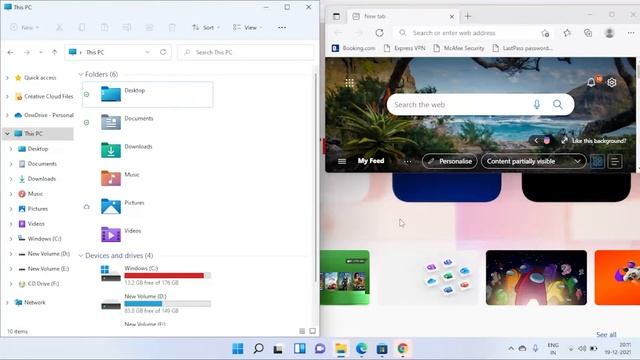Open a new tab with plus button
This screenshot has height=360, width=640.
[468, 16]
